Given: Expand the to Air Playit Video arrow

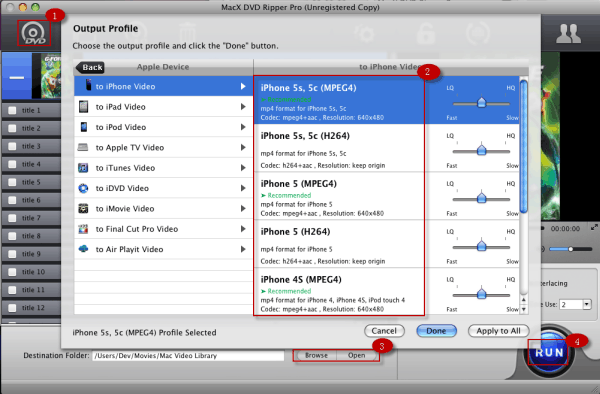Looking at the screenshot, I should 243,249.
